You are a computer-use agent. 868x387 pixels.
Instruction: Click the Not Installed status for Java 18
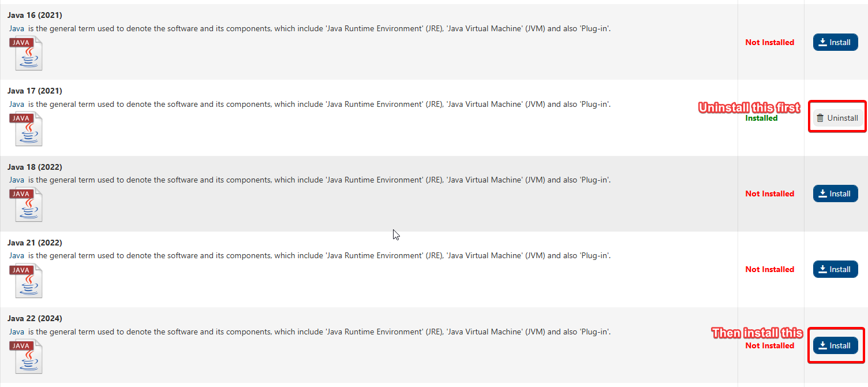pos(769,193)
